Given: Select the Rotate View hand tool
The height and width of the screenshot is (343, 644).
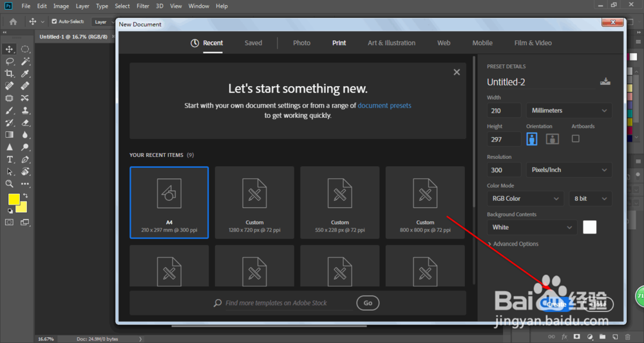Looking at the screenshot, I should (25, 171).
